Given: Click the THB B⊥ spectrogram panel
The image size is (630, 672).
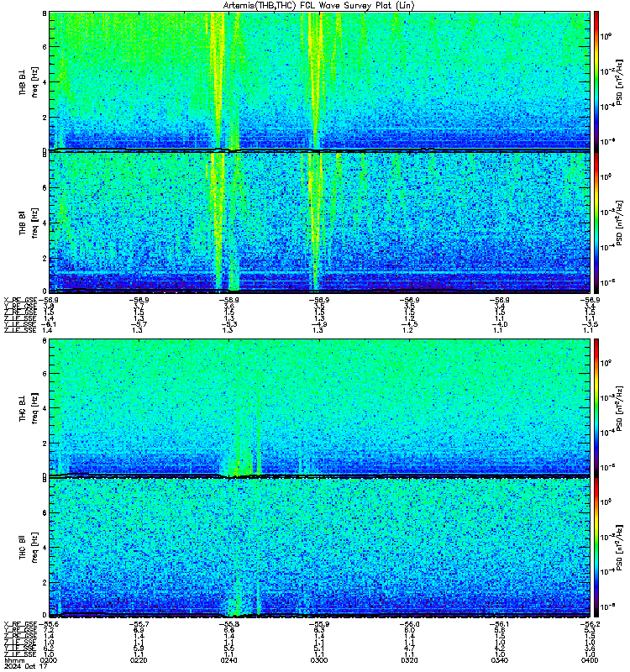Looking at the screenshot, I should pos(319,81).
